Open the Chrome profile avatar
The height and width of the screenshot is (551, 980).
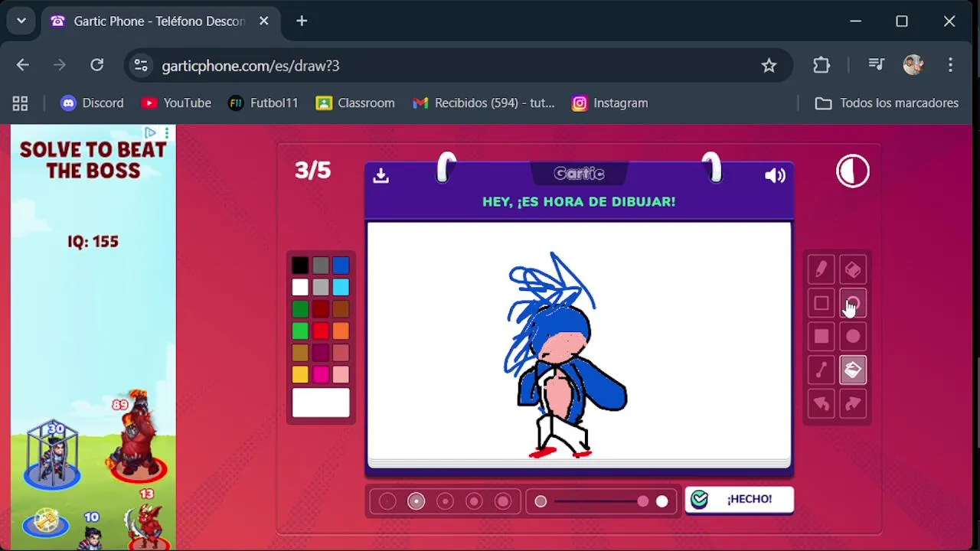[913, 65]
